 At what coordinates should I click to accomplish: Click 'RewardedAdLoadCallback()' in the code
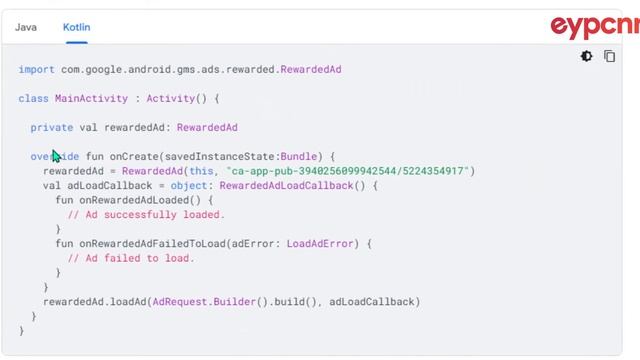[x=292, y=185]
